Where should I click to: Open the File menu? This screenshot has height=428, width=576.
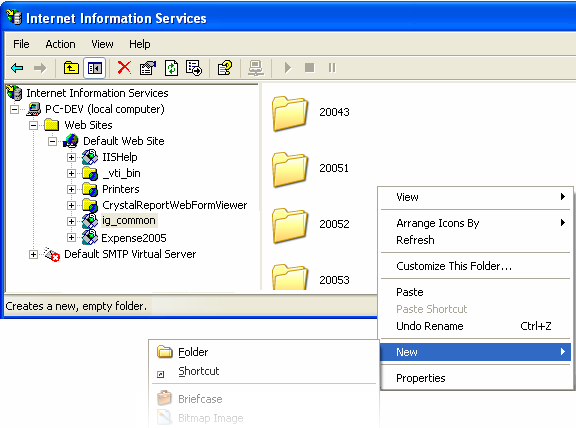pos(21,44)
